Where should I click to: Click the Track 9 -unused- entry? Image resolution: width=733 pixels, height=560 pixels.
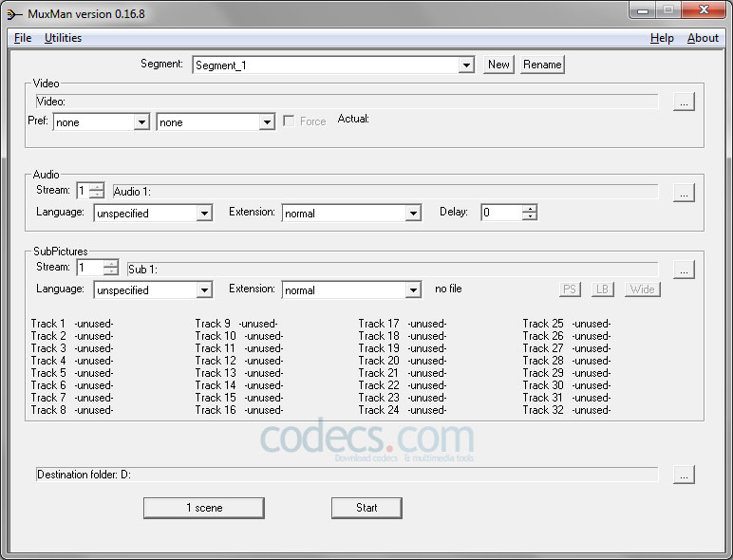point(236,324)
